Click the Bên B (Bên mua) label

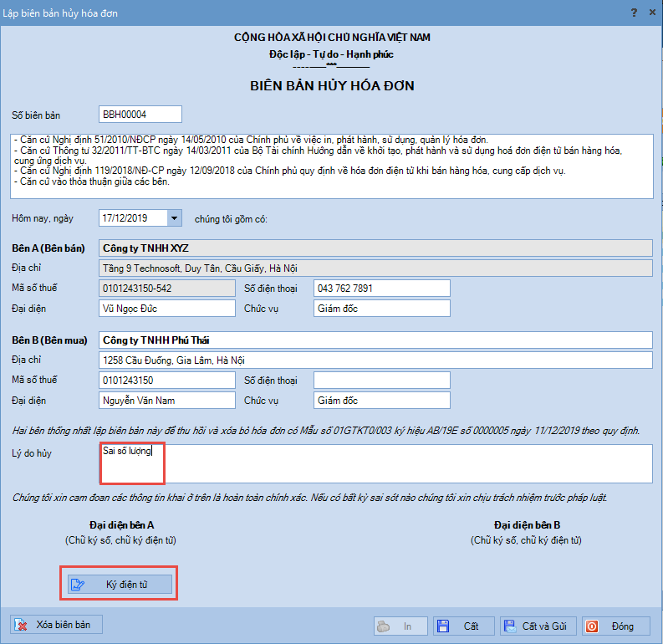point(49,340)
